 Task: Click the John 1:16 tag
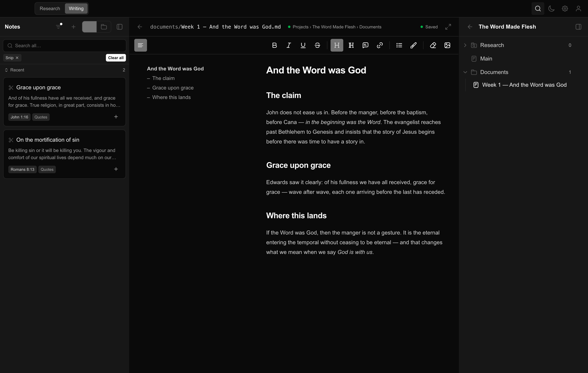click(19, 117)
